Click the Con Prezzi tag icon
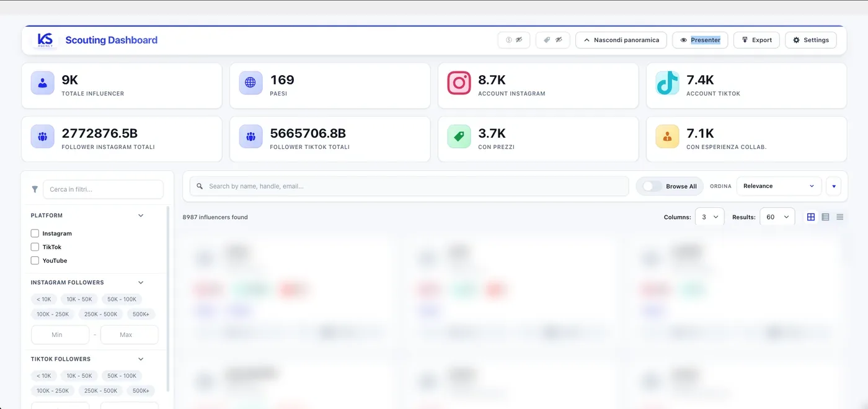Viewport: 868px width, 409px height. coord(459,136)
